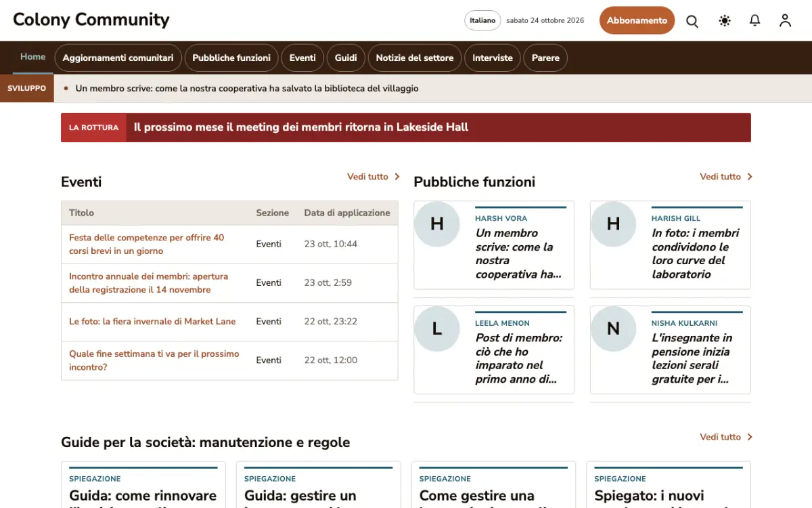
Task: Click the date sabato 24 ottobre 2026
Action: point(545,20)
